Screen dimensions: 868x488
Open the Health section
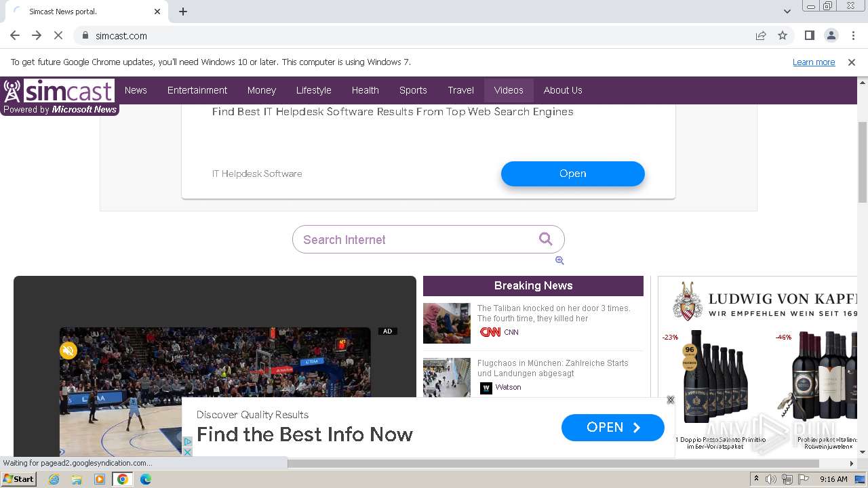[x=366, y=90]
